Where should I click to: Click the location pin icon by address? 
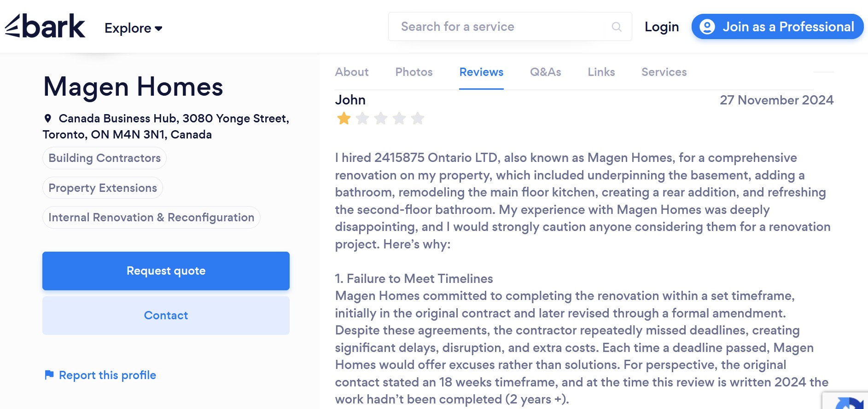[x=48, y=119]
